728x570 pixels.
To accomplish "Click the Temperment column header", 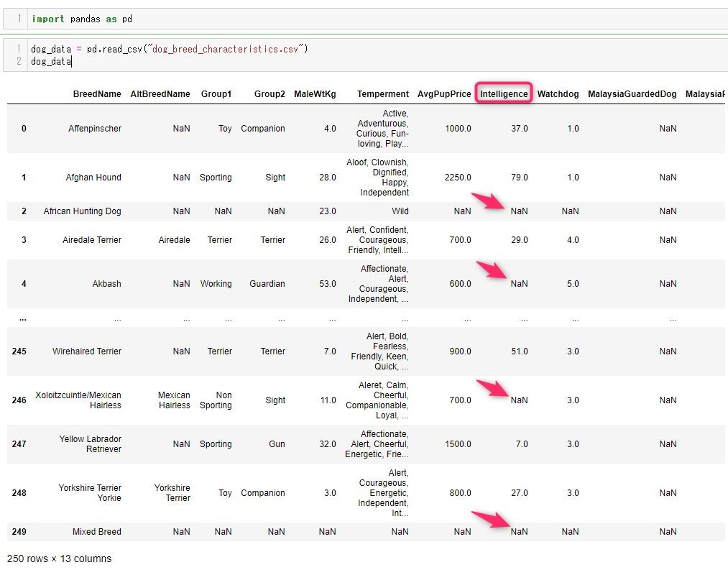I will tap(383, 94).
